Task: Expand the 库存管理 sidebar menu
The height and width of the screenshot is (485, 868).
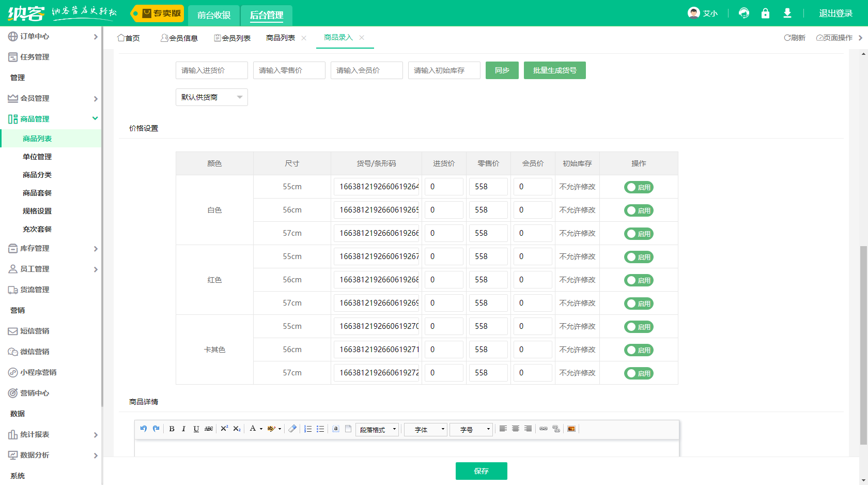Action: click(x=52, y=248)
